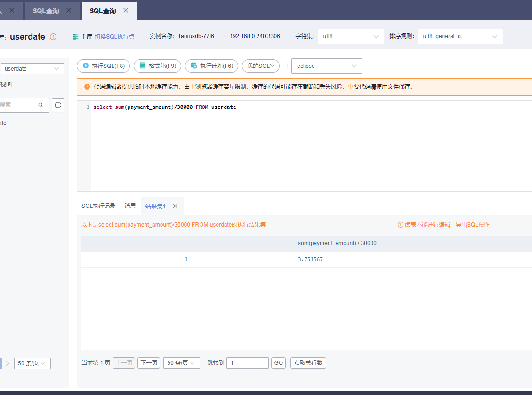The image size is (532, 395).
Task: Click the IP address 192.168.0.240:3306 text
Action: pyautogui.click(x=255, y=36)
